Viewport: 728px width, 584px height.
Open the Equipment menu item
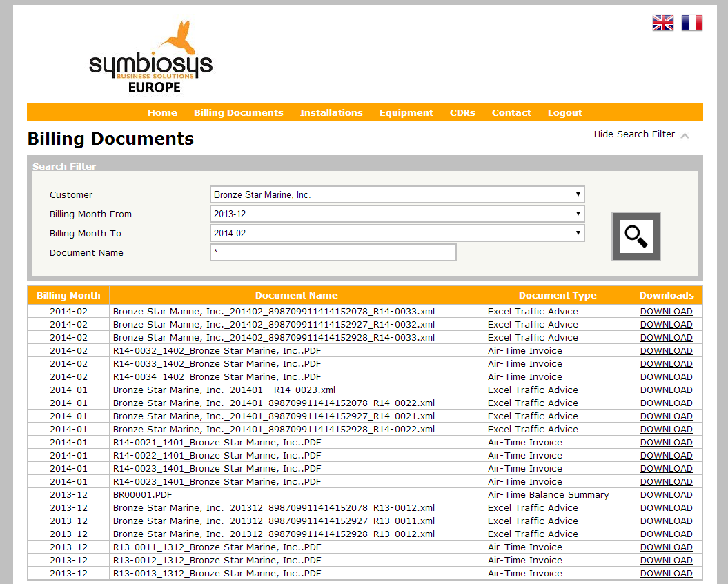[x=406, y=112]
